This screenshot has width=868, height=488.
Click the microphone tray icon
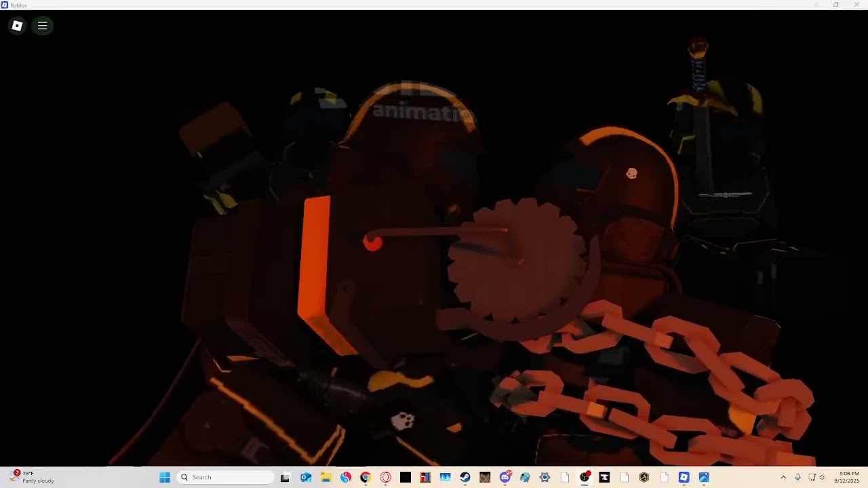click(797, 477)
